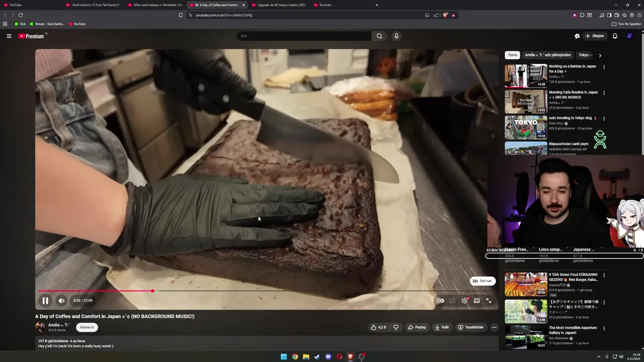This screenshot has width=644, height=362.
Task: Open more actions three-dot menu below video
Action: pyautogui.click(x=494, y=327)
